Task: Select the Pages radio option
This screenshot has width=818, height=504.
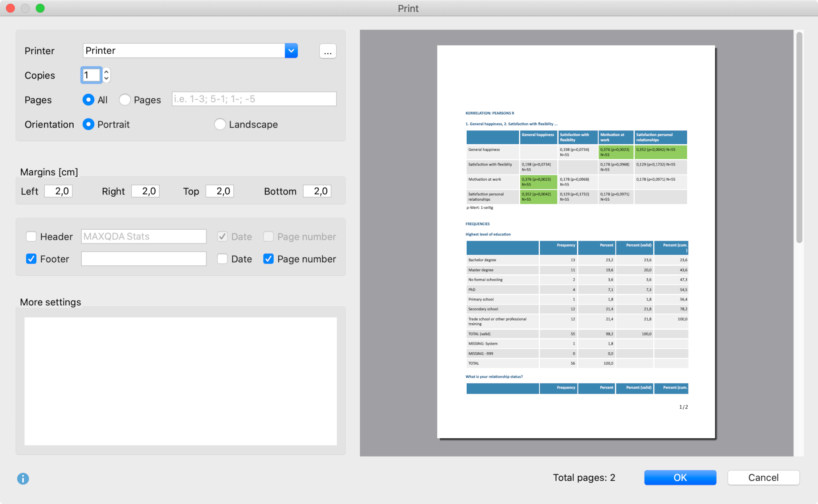Action: pyautogui.click(x=125, y=99)
